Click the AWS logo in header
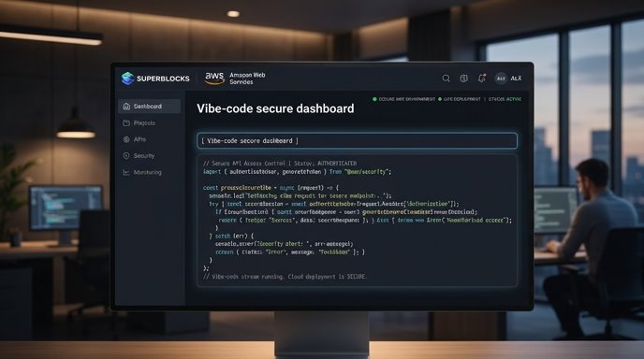The height and width of the screenshot is (359, 644). coord(214,78)
